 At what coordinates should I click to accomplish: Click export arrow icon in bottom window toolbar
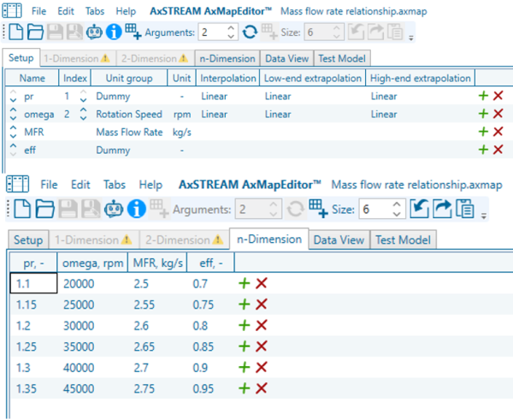tap(442, 209)
